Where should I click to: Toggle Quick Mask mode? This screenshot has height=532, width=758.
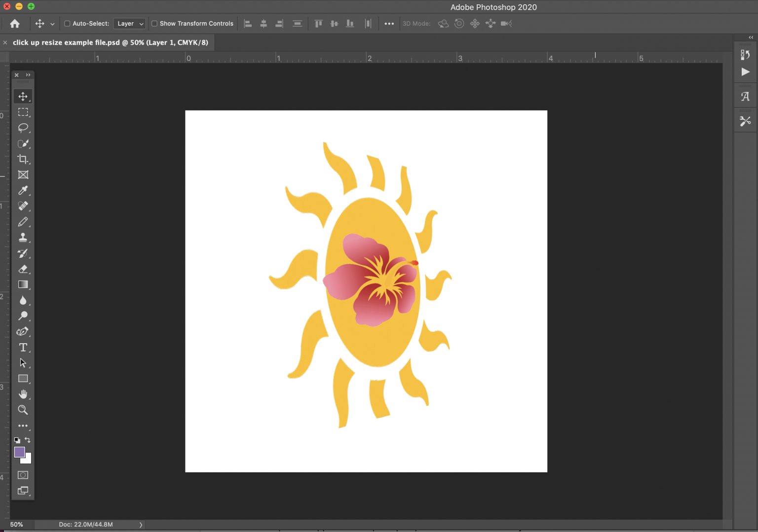(x=23, y=475)
